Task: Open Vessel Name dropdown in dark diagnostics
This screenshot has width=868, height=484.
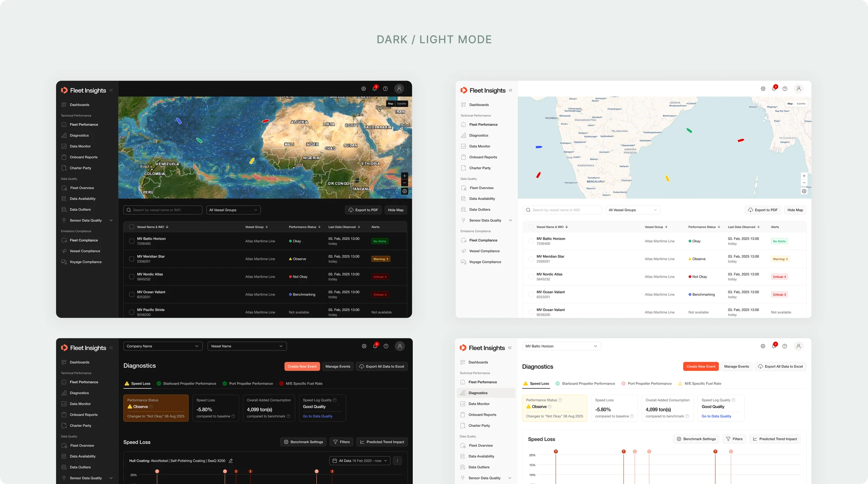Action: [247, 346]
